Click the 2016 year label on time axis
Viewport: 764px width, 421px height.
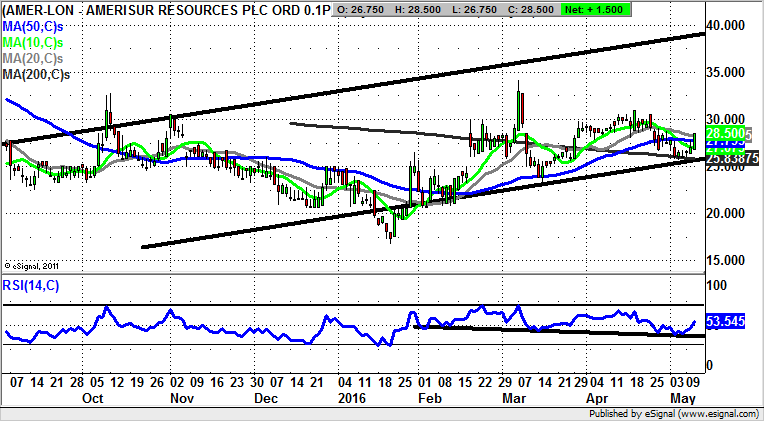point(352,398)
